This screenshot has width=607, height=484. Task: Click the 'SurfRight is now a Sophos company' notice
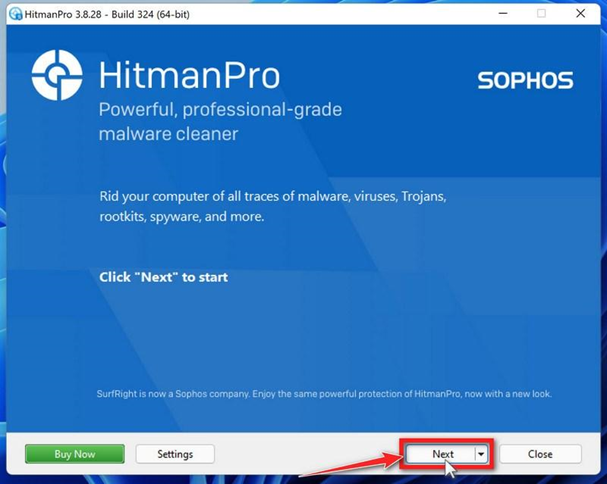[x=324, y=394]
